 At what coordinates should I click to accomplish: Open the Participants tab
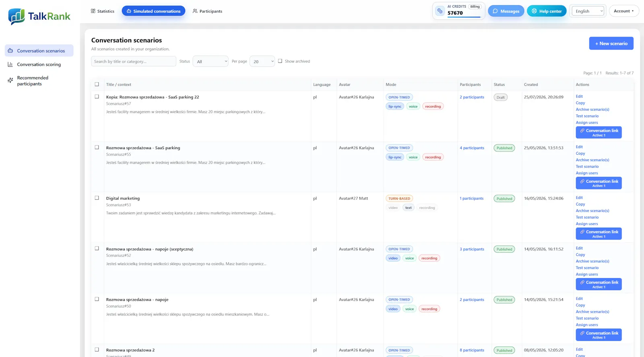(x=207, y=11)
